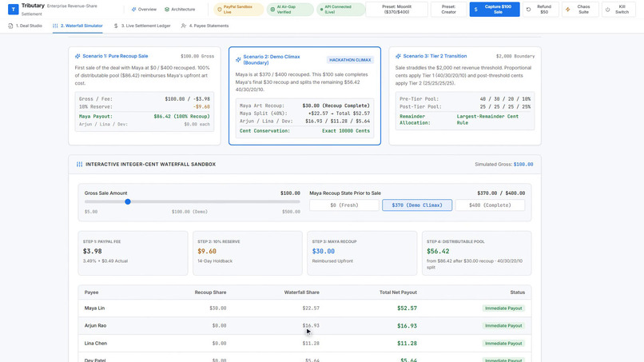Click the Payee column header

91,292
